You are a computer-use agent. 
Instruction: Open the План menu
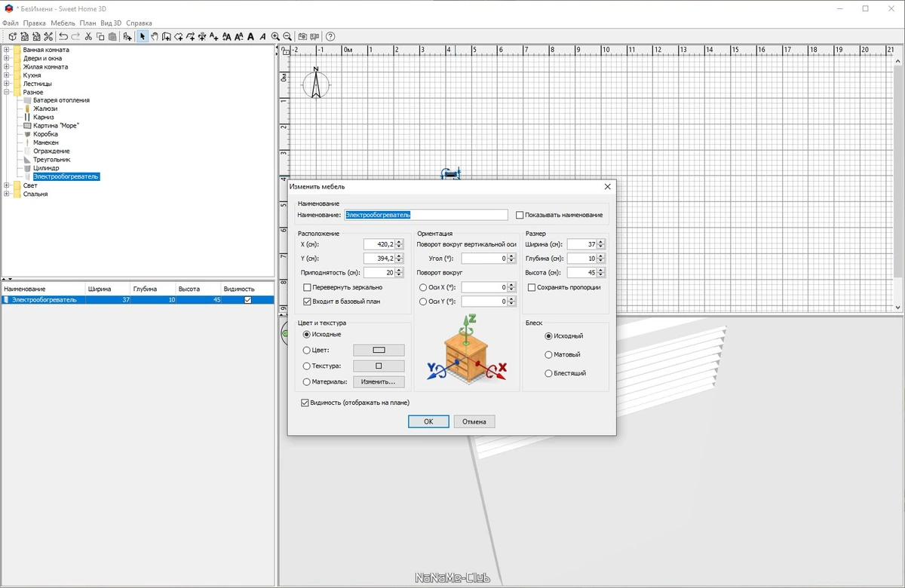coord(87,23)
